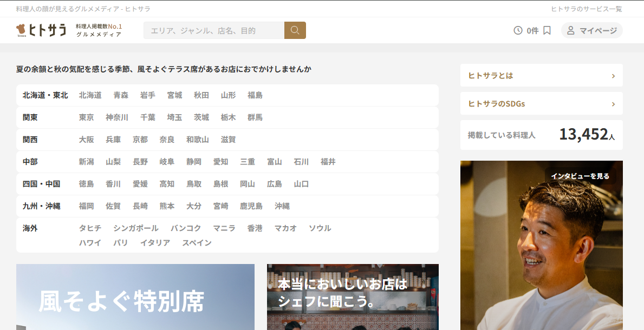
Task: Click the user profile icon for マイページ
Action: click(570, 30)
